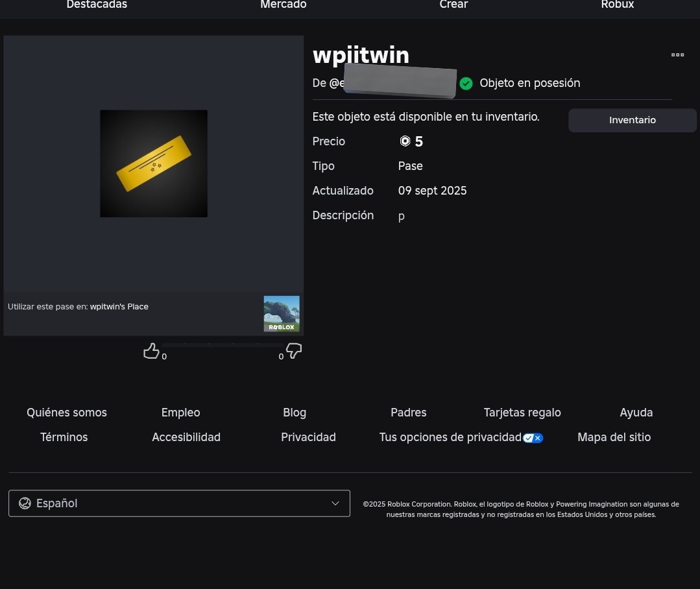This screenshot has width=700, height=589.
Task: Open Tus opciones de privacidad link
Action: pos(450,437)
